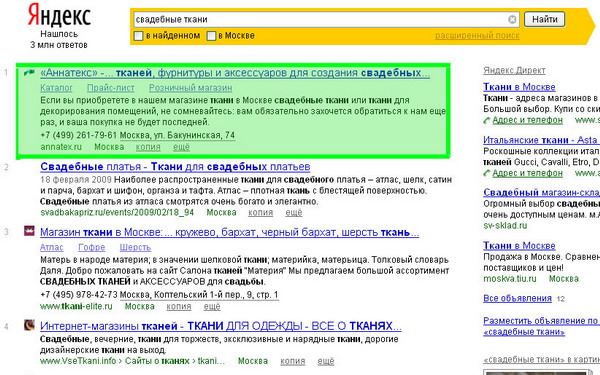This screenshot has height=375, width=600.
Task: Open the 'Магазин ткани в Москве' result title
Action: 230,232
